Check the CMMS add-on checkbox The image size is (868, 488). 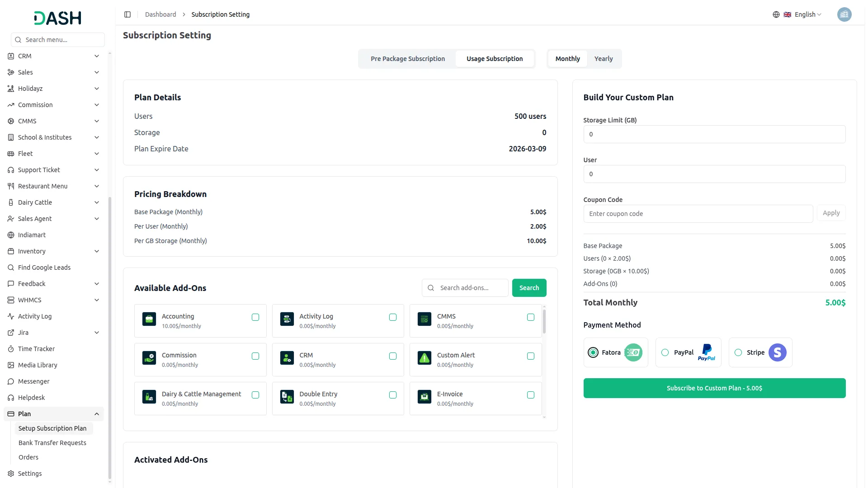(531, 317)
